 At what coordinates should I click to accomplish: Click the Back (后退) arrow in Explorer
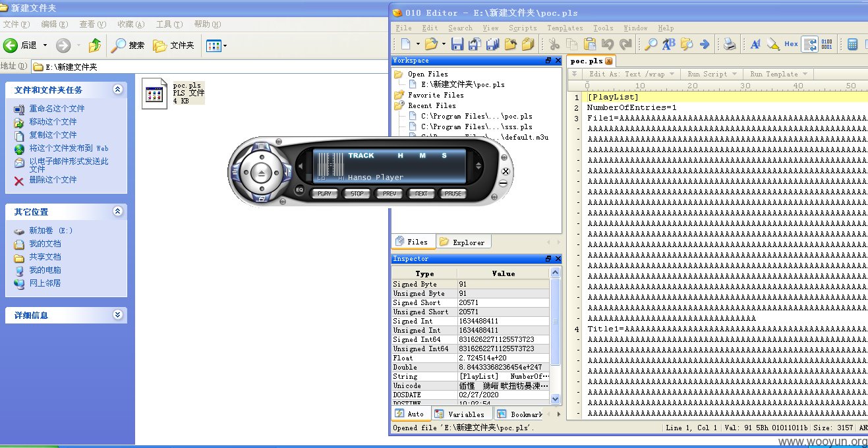[20, 45]
